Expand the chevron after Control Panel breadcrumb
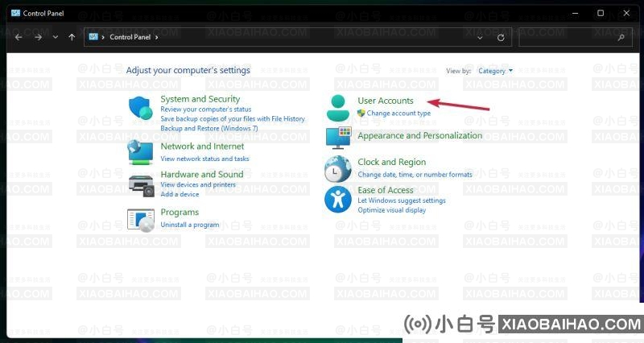The image size is (644, 343). [156, 37]
